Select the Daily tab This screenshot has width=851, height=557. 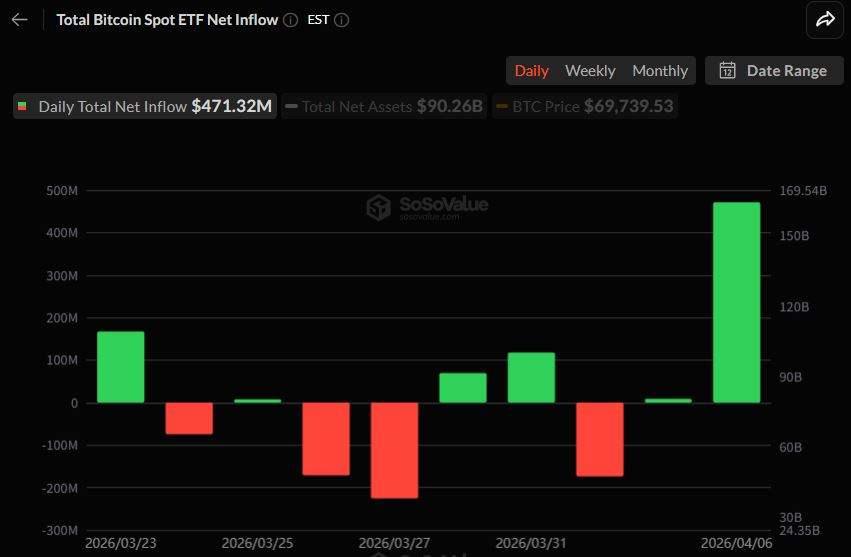[x=531, y=71]
